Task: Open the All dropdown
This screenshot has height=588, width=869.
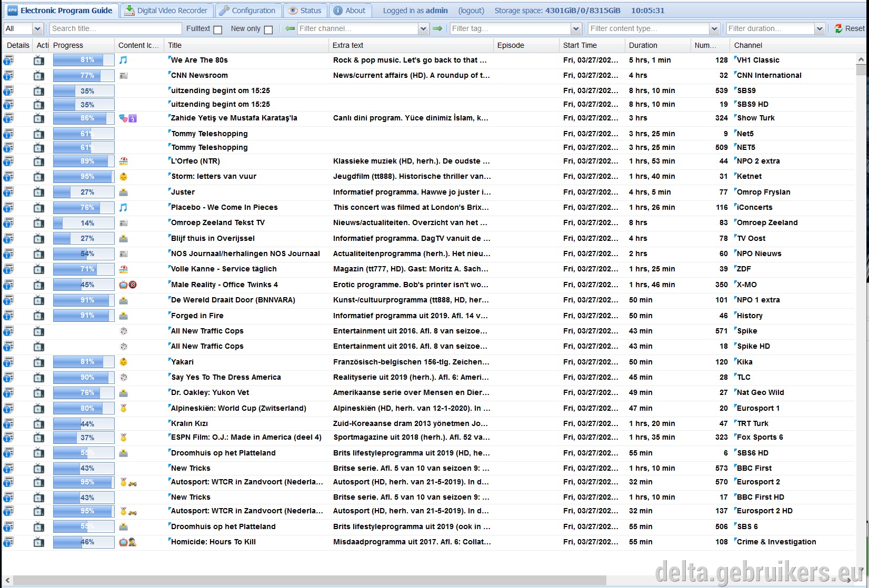Action: (37, 29)
